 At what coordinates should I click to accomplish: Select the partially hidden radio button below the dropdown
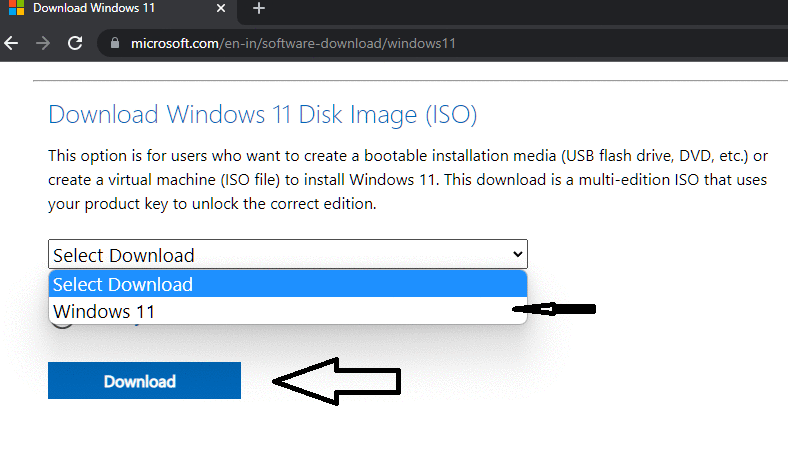click(x=62, y=320)
